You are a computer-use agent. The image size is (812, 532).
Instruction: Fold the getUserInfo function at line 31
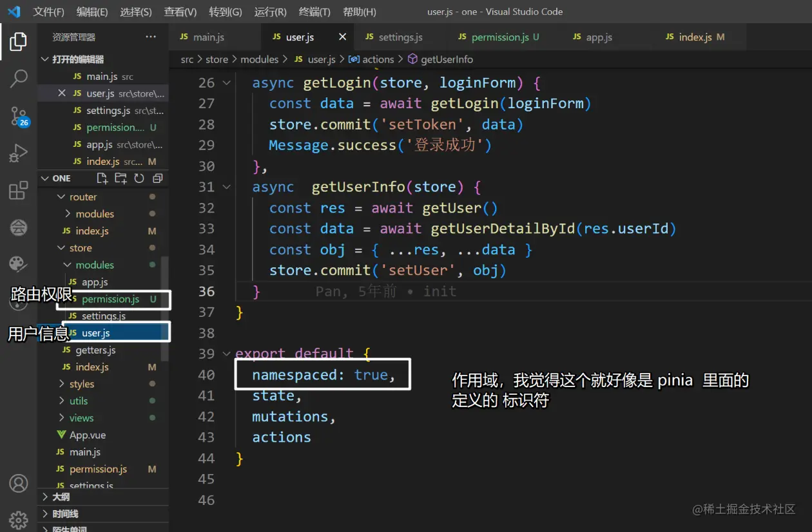tap(226, 187)
